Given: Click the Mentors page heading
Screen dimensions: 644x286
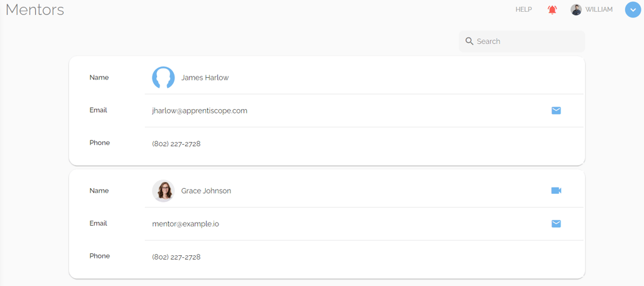Looking at the screenshot, I should (35, 10).
